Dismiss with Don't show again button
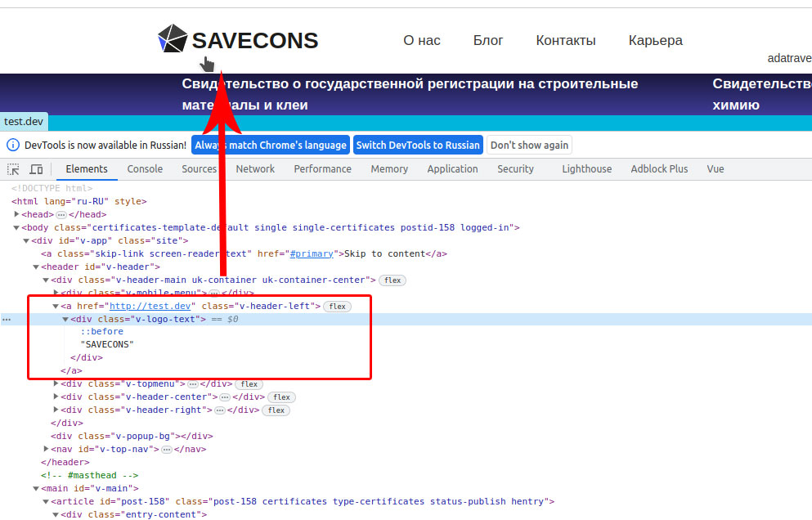812x520 pixels. point(529,146)
